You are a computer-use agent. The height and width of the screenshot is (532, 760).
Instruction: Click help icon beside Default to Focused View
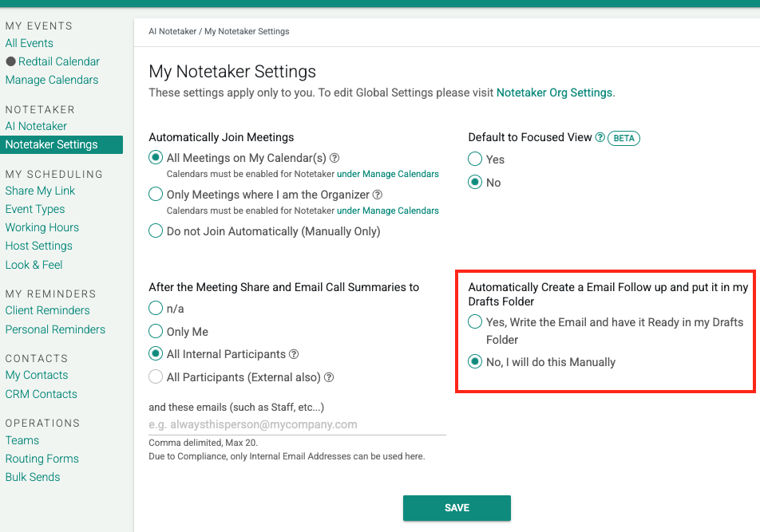click(600, 137)
